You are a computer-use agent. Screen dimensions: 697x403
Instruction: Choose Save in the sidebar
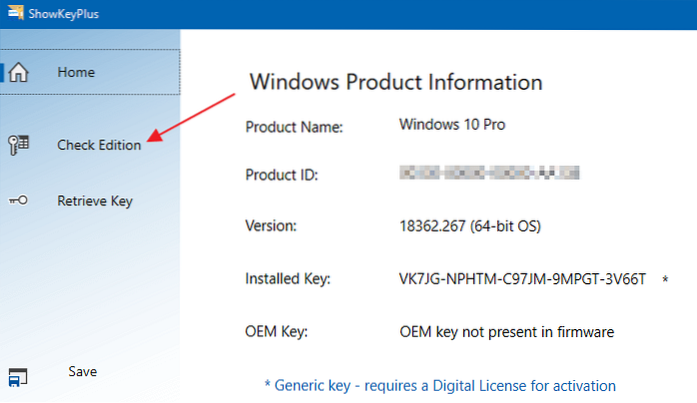pyautogui.click(x=83, y=371)
